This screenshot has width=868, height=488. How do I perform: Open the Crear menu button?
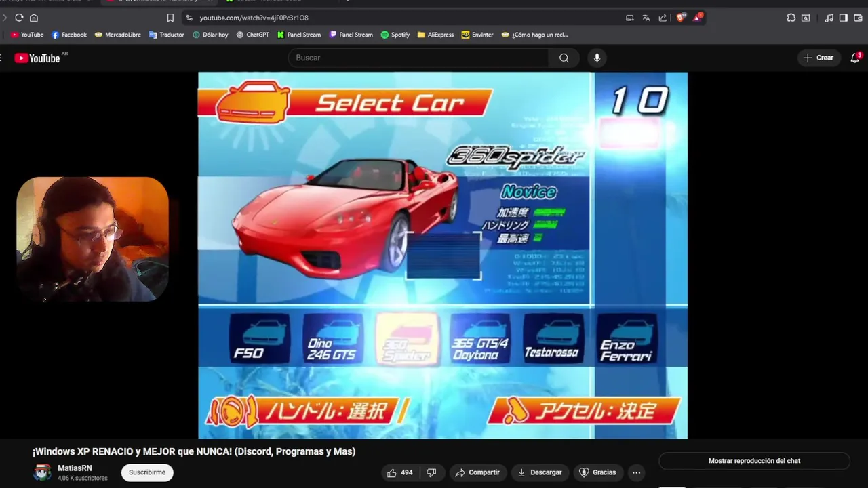(x=818, y=58)
